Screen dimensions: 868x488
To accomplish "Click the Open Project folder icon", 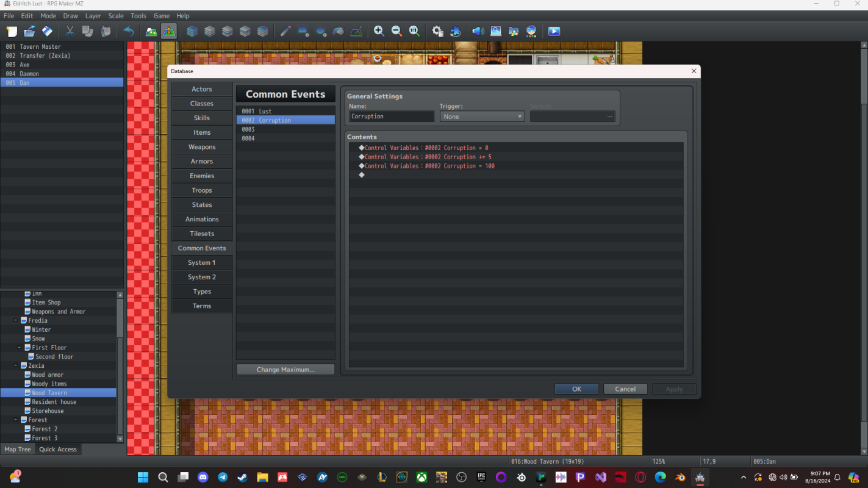I will click(29, 31).
